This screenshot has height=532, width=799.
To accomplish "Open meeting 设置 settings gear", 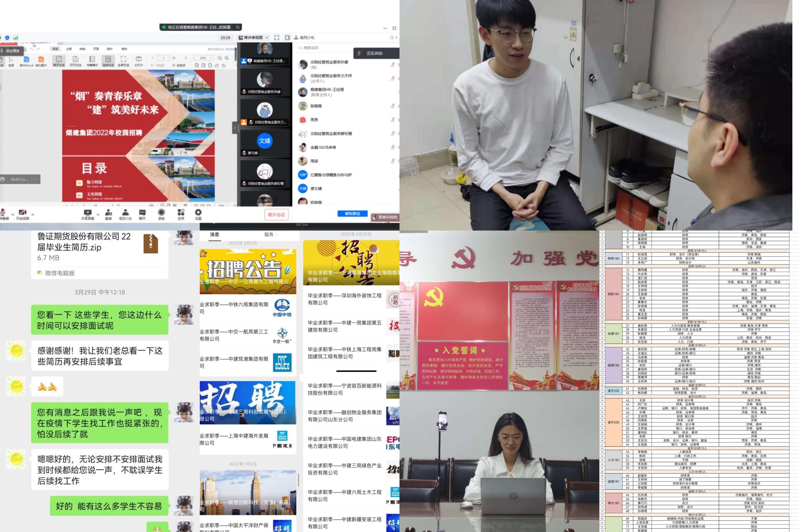I will 198,215.
